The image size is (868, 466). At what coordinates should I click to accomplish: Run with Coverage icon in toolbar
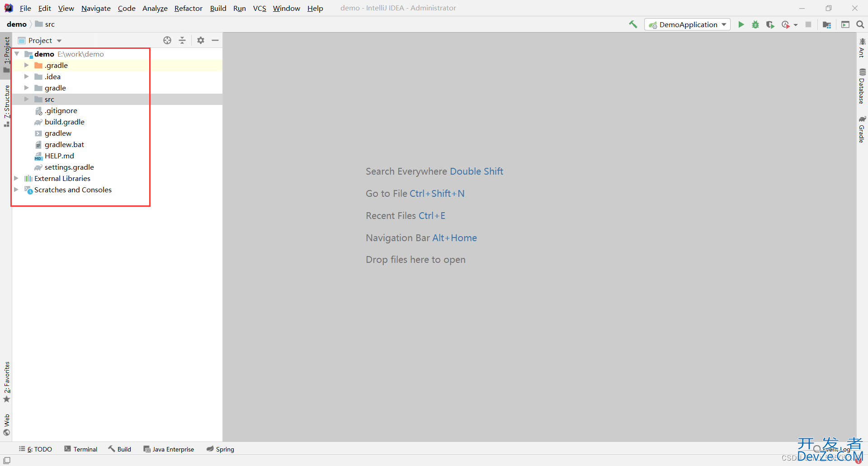[770, 24]
